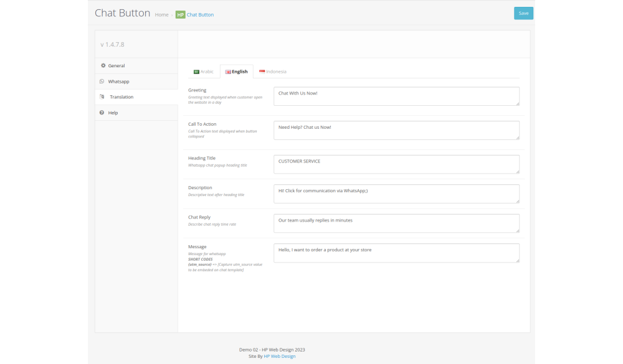This screenshot has height=364, width=623.
Task: Click the gear icon next to General
Action: [x=103, y=65]
